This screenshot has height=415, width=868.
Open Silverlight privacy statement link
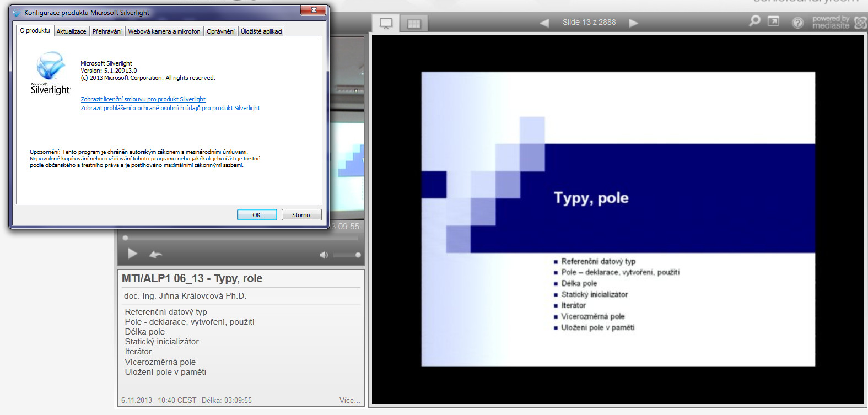point(170,108)
